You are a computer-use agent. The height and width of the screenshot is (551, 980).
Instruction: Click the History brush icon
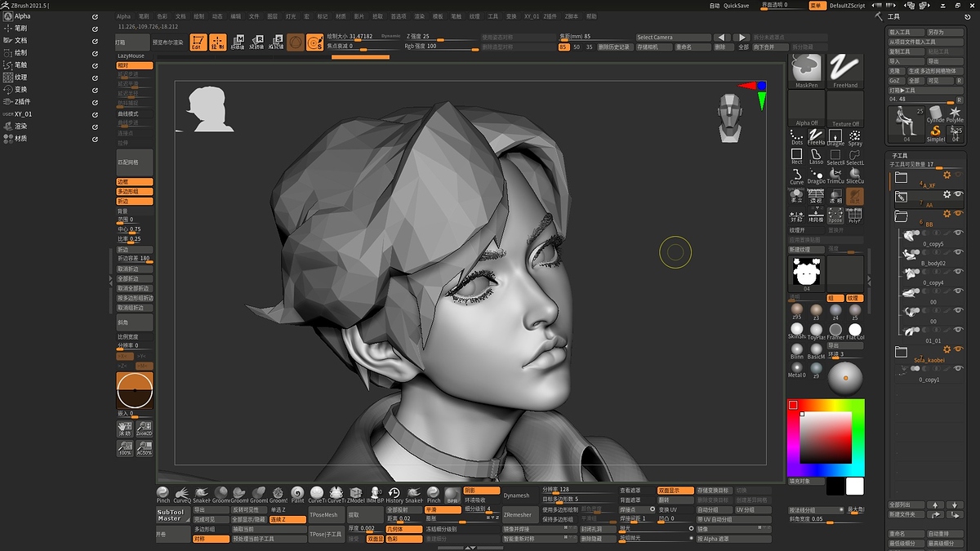[x=394, y=494]
